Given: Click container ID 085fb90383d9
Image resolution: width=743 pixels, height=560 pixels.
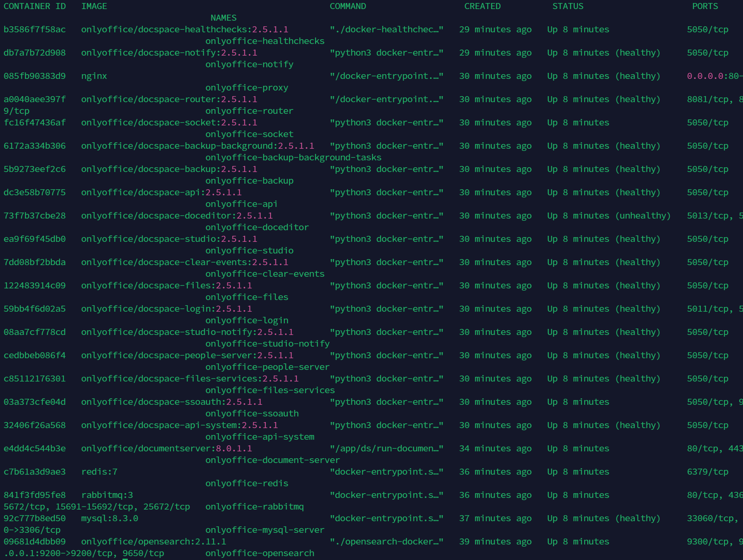Looking at the screenshot, I should 35,76.
